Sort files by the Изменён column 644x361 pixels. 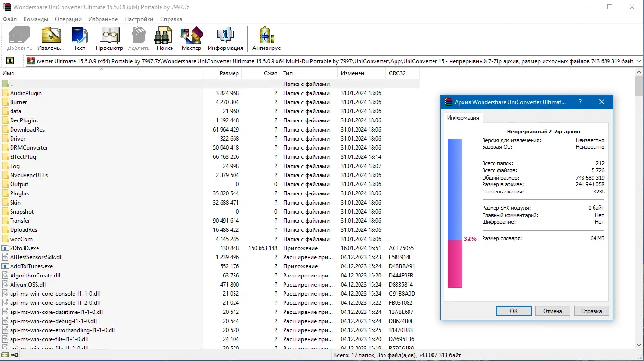(361, 73)
